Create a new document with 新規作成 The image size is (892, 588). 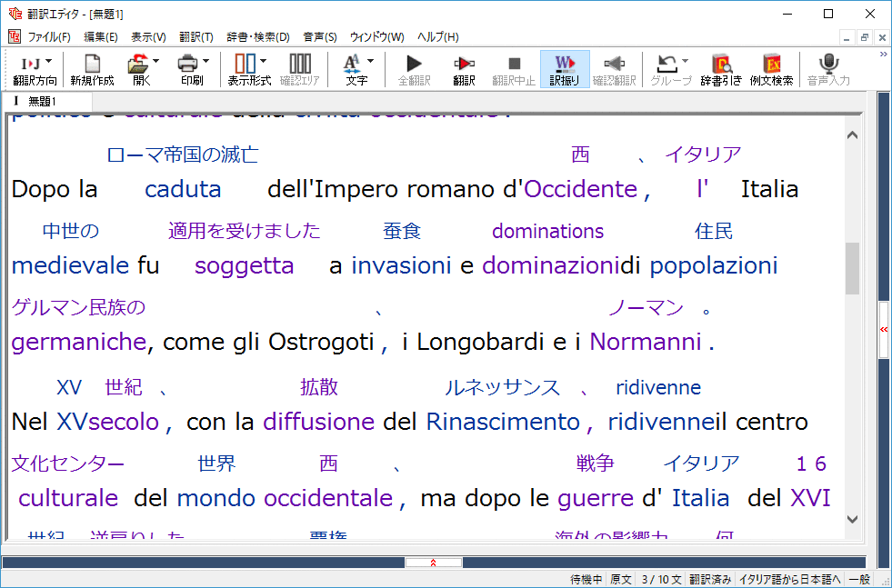tap(91, 69)
